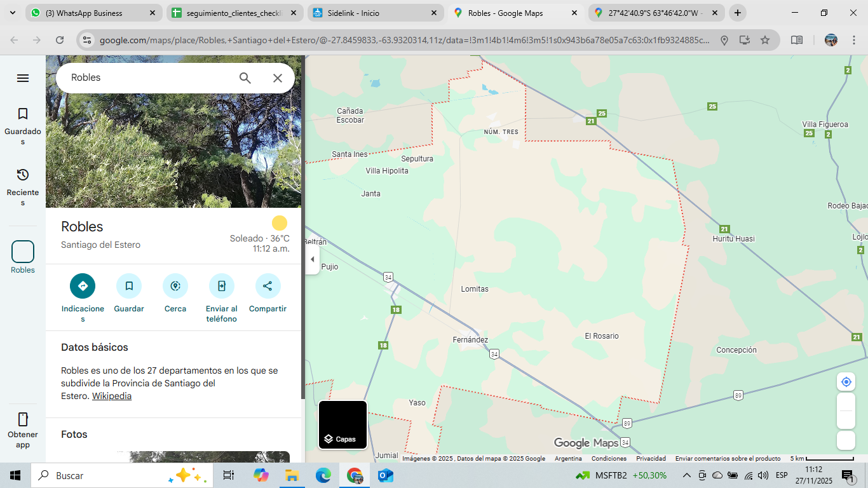
Task: Save place with Guardar icon
Action: pos(129,286)
